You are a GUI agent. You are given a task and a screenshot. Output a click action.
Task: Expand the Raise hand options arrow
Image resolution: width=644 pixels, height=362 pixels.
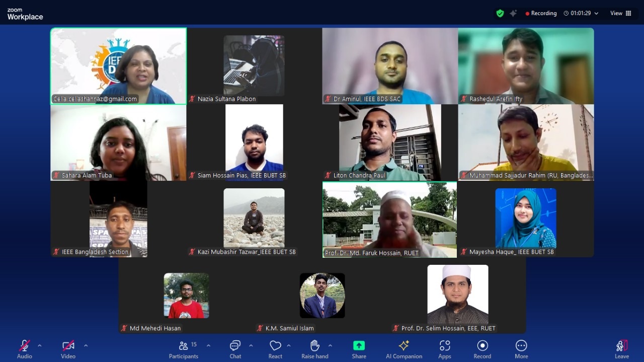click(330, 345)
